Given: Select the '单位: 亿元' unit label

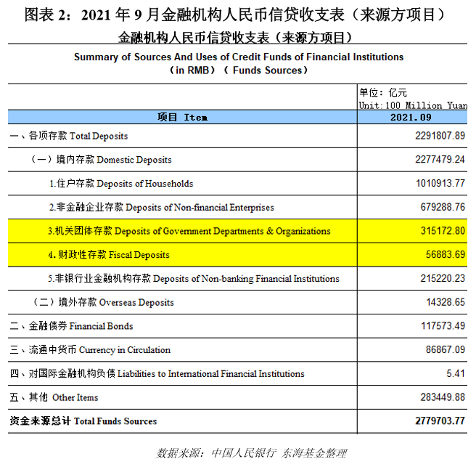Looking at the screenshot, I should tap(383, 92).
